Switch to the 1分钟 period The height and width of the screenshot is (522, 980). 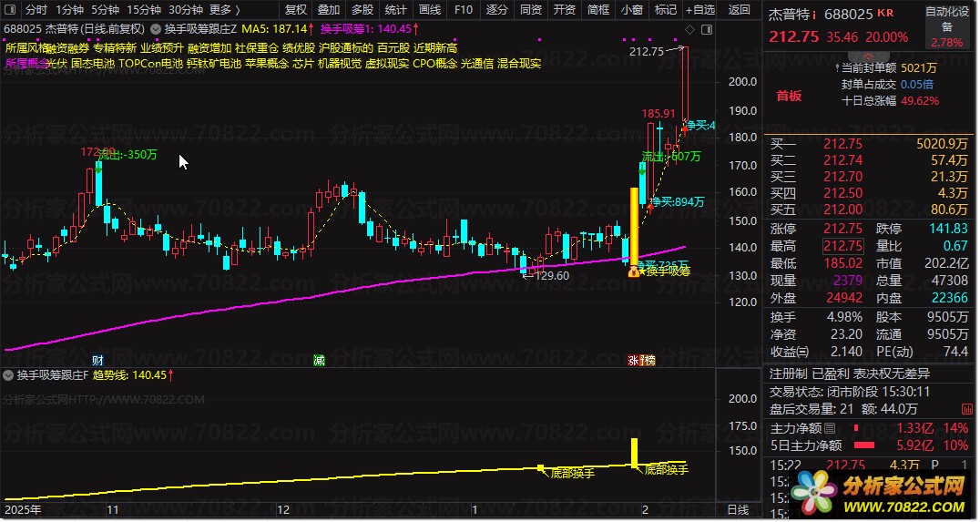pyautogui.click(x=69, y=9)
